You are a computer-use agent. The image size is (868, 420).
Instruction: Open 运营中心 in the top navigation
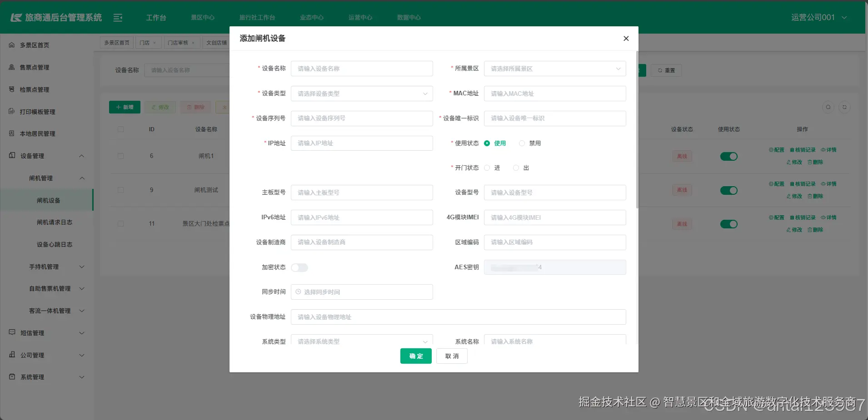point(360,18)
